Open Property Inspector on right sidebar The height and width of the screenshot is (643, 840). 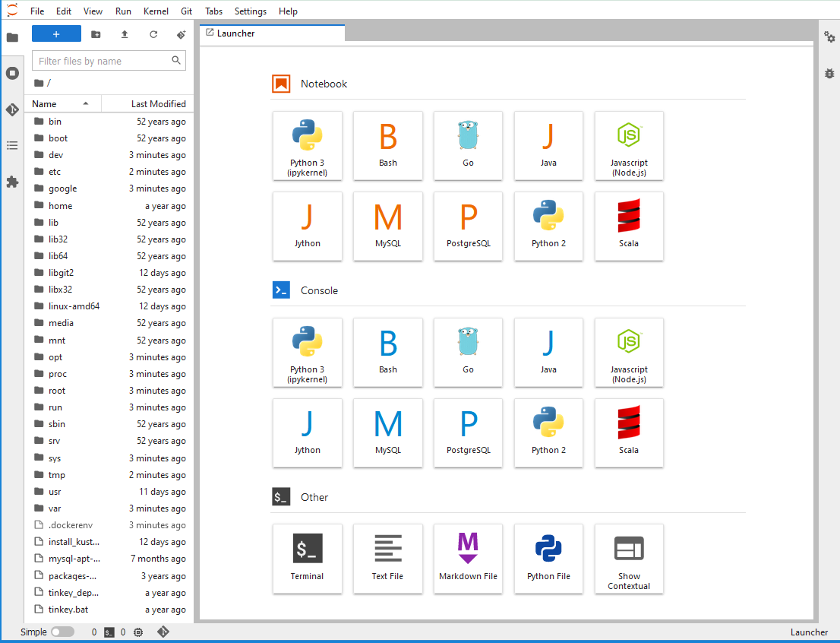(x=829, y=37)
